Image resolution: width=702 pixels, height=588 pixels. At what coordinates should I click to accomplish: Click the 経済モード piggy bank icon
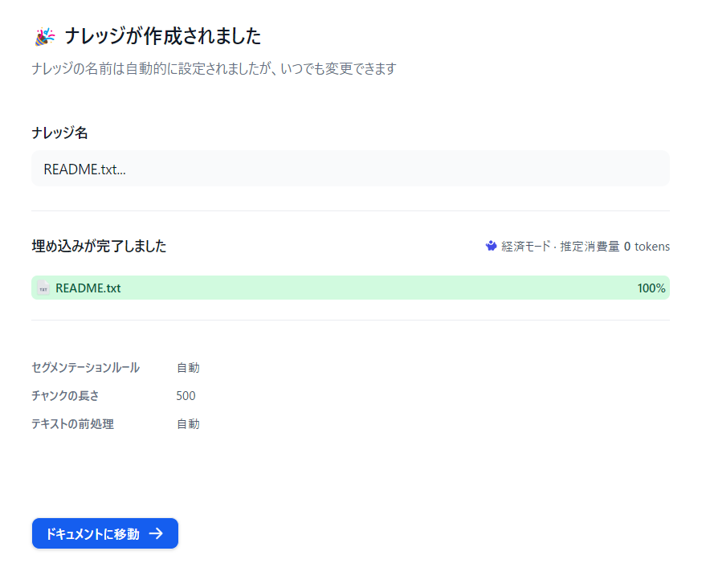pos(491,247)
